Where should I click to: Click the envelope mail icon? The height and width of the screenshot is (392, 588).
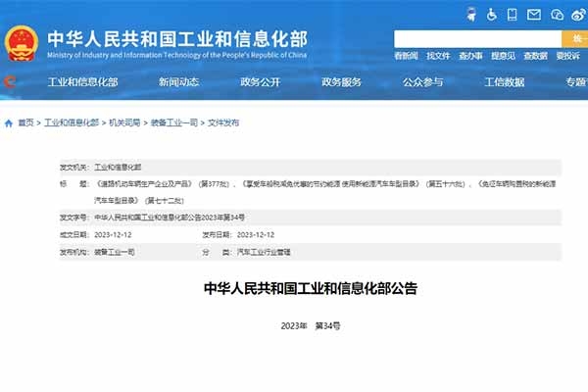point(534,15)
